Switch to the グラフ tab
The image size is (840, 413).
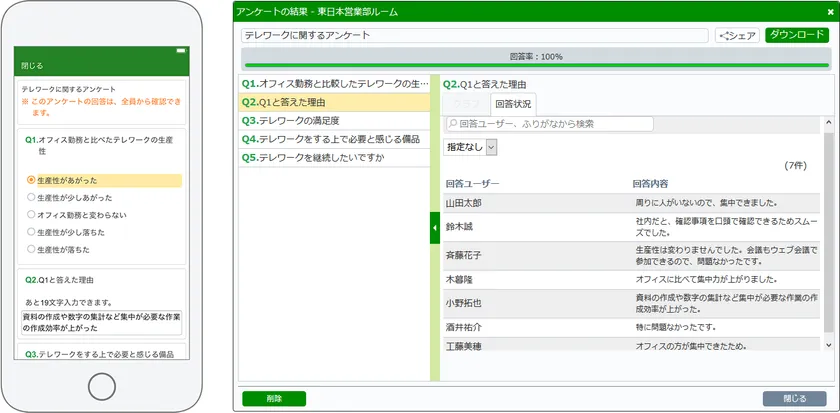(466, 104)
